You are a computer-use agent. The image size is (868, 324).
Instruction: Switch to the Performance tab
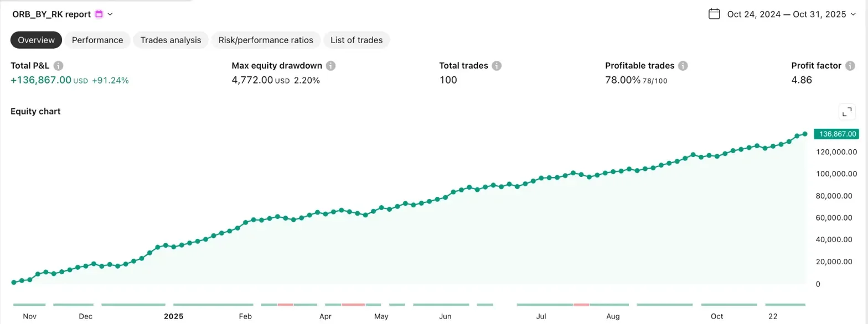point(97,40)
